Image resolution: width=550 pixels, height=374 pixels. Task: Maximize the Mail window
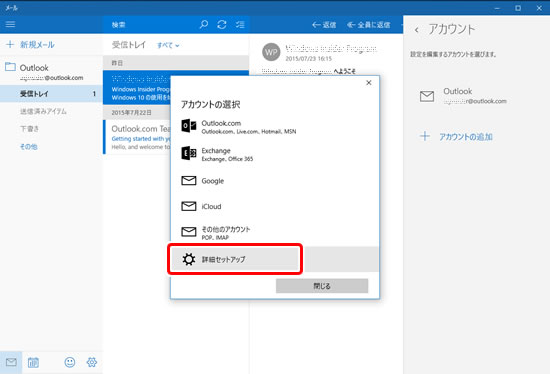(x=518, y=8)
